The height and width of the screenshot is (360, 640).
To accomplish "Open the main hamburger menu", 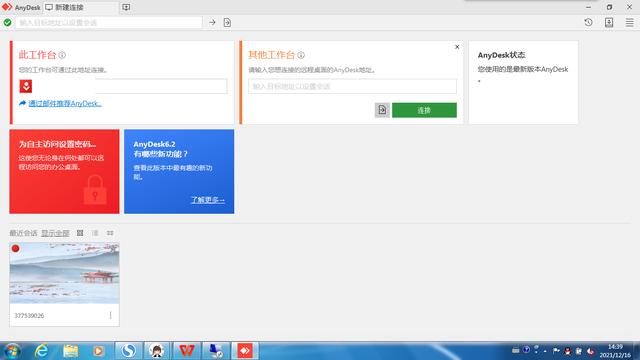I will [x=629, y=22].
